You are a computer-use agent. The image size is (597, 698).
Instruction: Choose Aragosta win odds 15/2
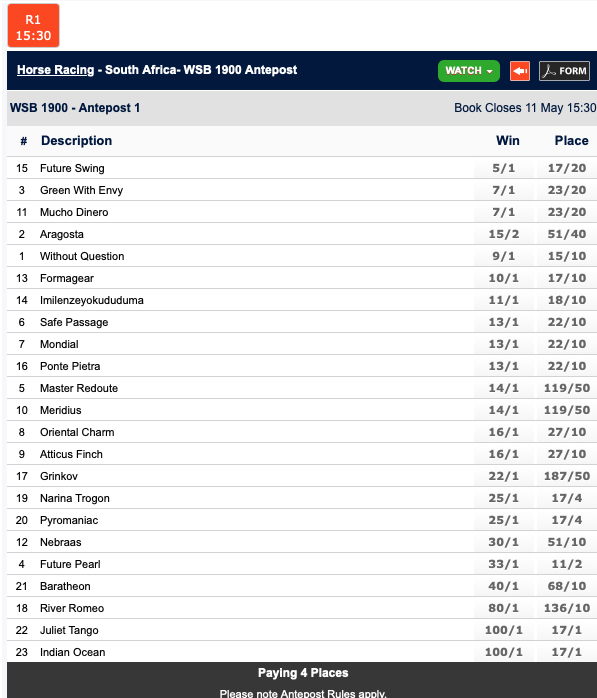point(504,234)
